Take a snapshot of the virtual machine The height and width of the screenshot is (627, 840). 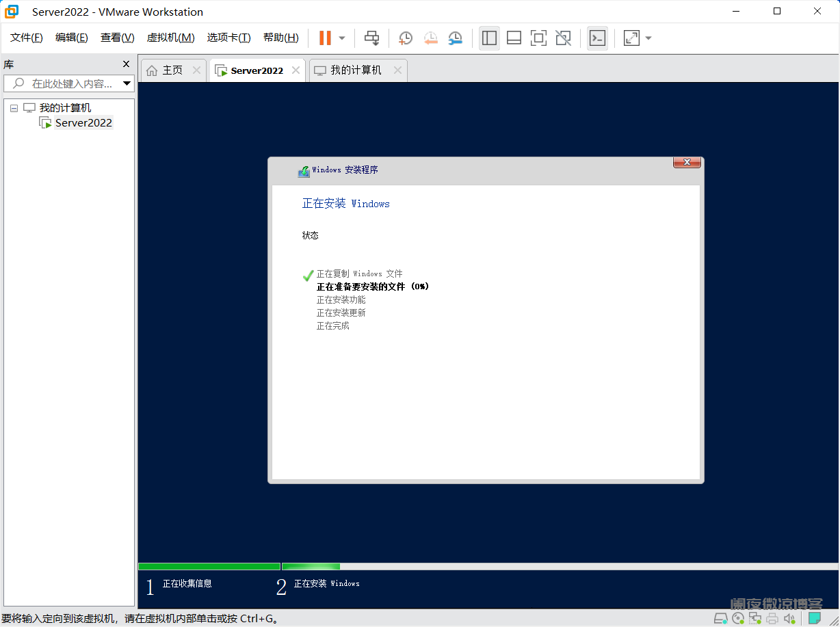(405, 38)
